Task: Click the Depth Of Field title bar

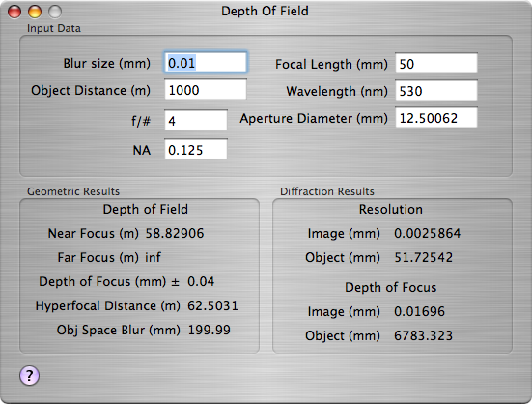Action: 265,11
